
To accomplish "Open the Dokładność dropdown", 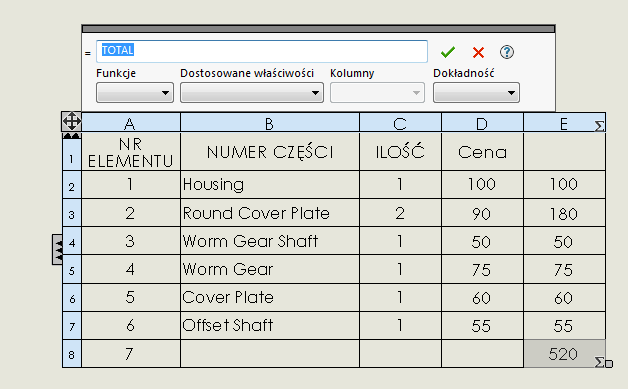I will pyautogui.click(x=476, y=93).
